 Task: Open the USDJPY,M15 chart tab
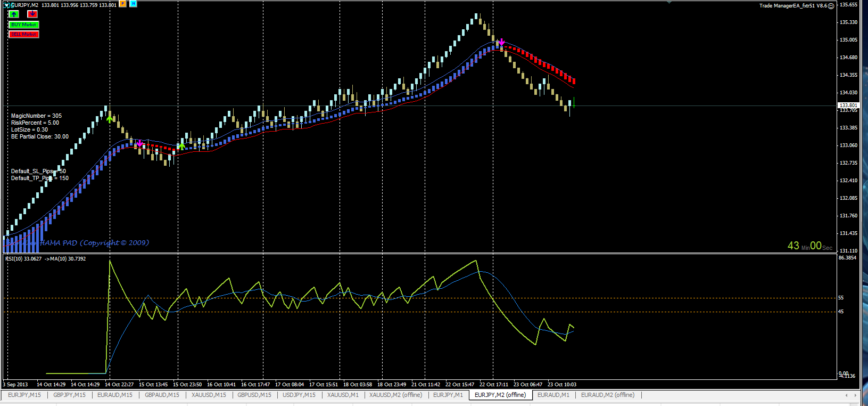tap(299, 395)
